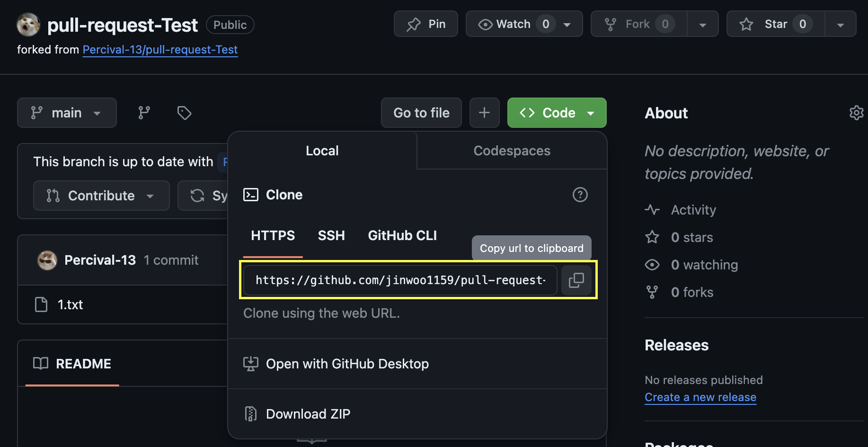
Task: Click Create a new release link
Action: tap(700, 397)
